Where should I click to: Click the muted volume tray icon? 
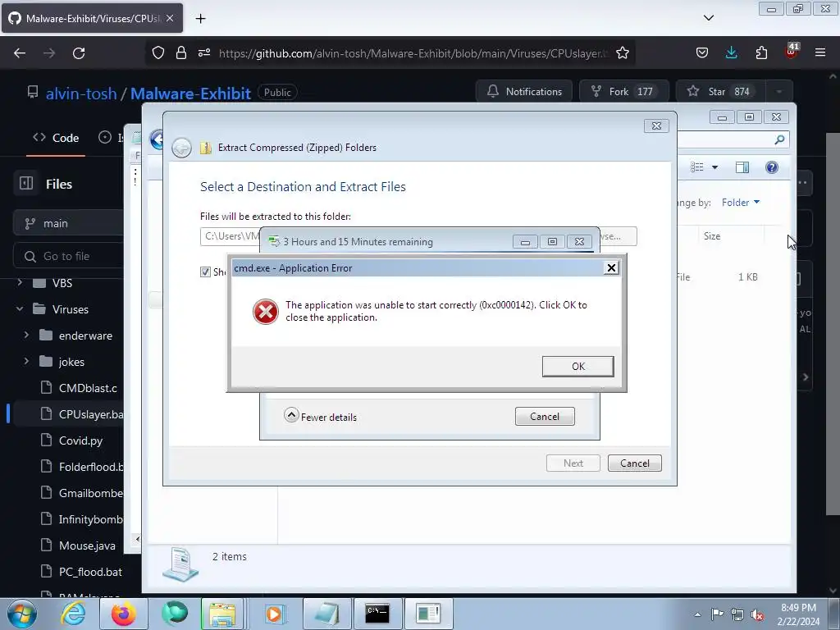[757, 614]
